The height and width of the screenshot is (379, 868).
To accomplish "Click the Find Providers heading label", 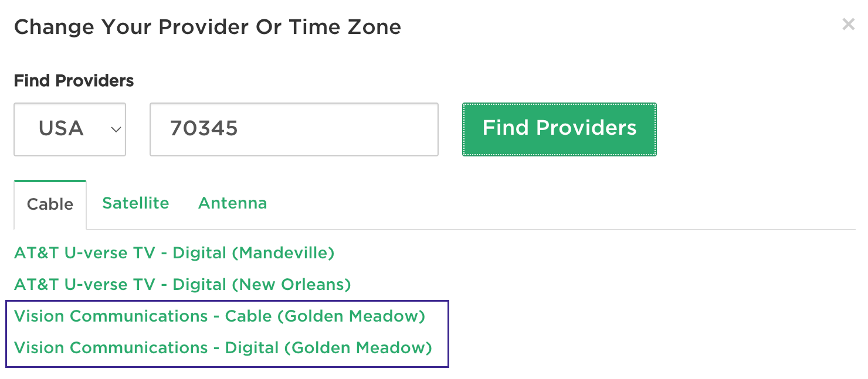I will tap(73, 80).
